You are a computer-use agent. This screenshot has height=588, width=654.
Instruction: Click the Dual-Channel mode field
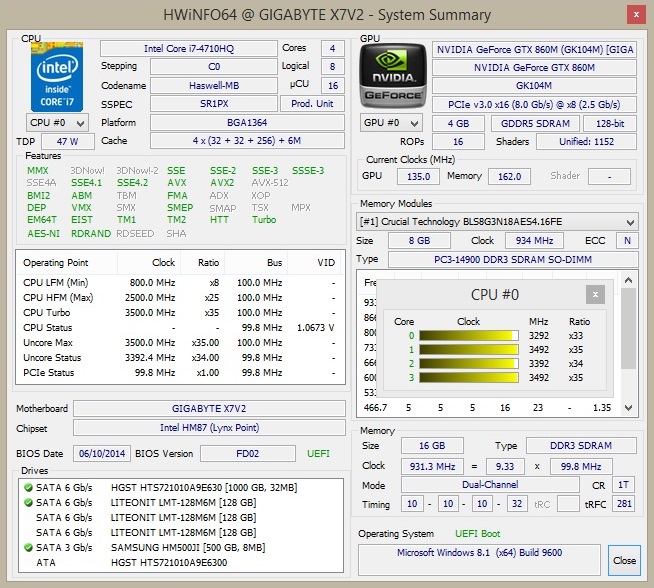pyautogui.click(x=490, y=485)
